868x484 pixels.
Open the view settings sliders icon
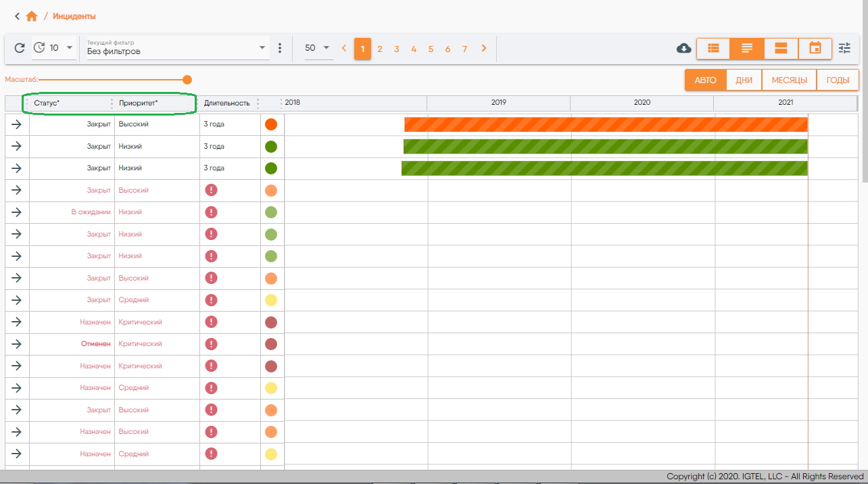(x=844, y=48)
